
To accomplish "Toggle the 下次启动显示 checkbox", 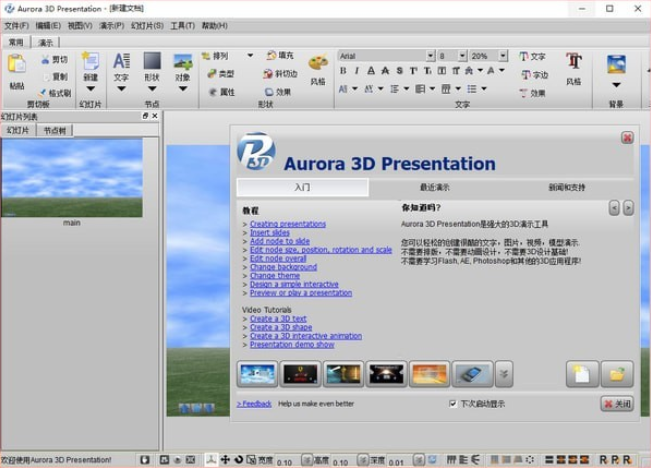I will pyautogui.click(x=453, y=404).
